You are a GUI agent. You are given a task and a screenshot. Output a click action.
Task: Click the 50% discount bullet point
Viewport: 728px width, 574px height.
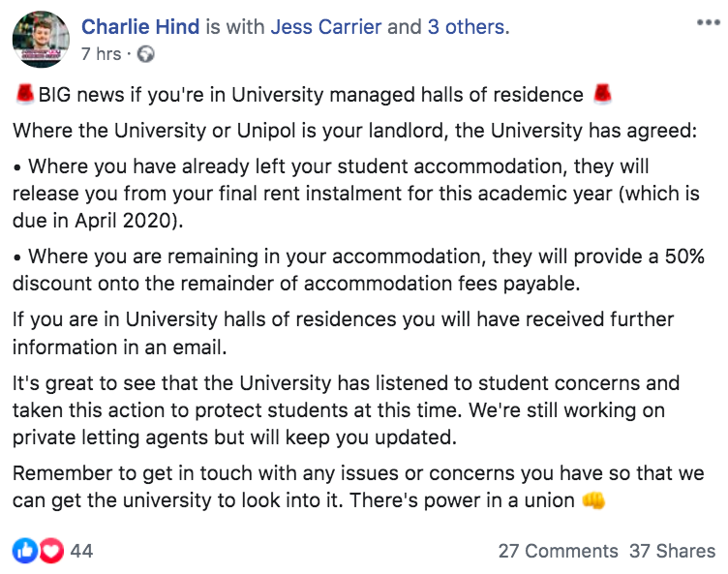point(358,270)
